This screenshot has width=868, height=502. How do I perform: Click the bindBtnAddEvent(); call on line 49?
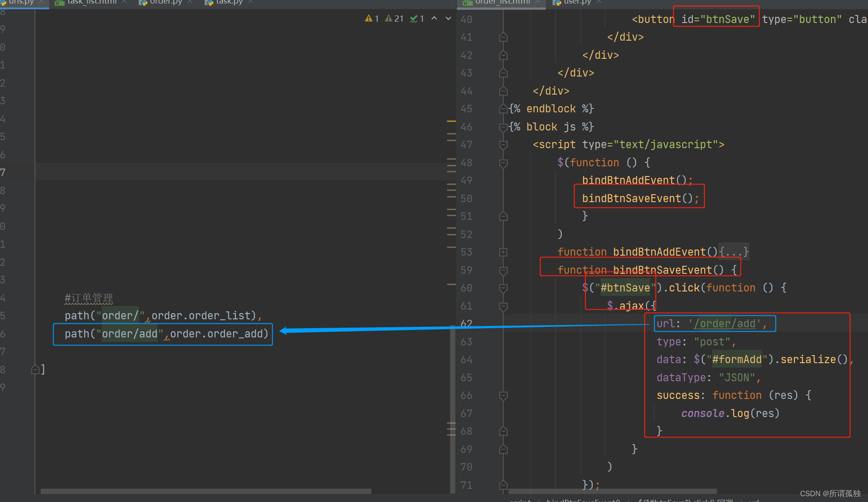tap(637, 180)
